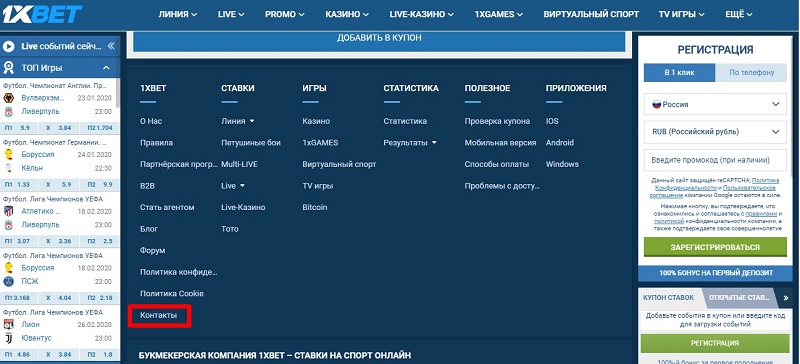Open the LIVE-КАЗИНО dropdown menu
Viewport: 800px width, 364px height.
pos(422,14)
